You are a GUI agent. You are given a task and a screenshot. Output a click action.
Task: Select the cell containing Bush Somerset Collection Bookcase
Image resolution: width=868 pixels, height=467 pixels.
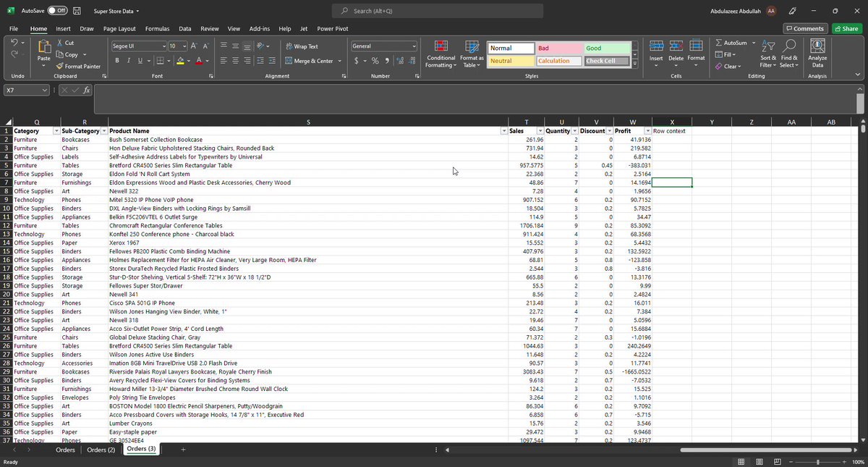click(x=307, y=140)
